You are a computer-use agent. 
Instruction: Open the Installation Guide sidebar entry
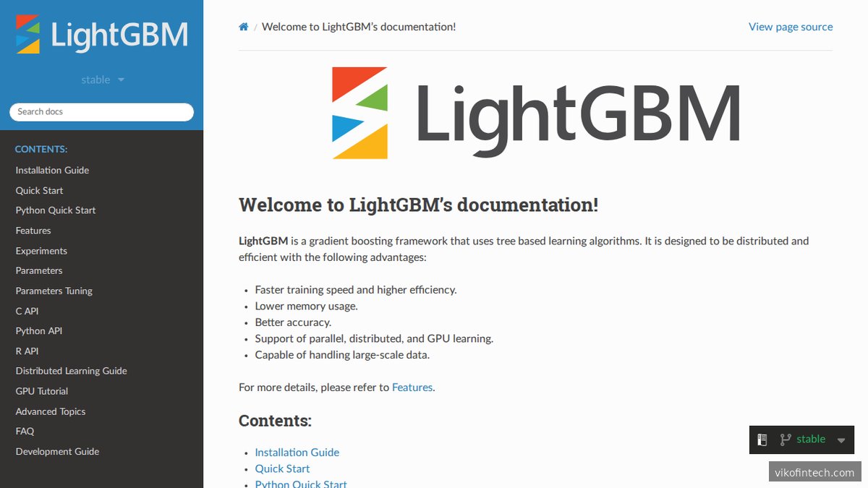[51, 170]
